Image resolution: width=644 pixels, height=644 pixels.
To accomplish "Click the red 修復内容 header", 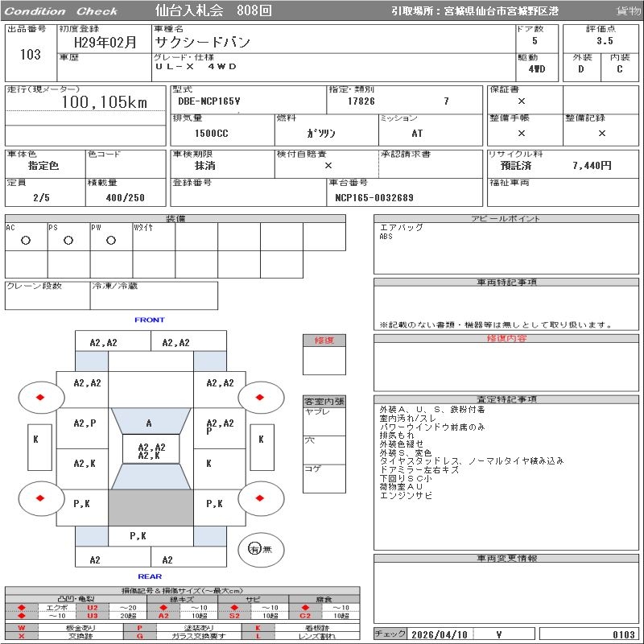I will [x=507, y=338].
